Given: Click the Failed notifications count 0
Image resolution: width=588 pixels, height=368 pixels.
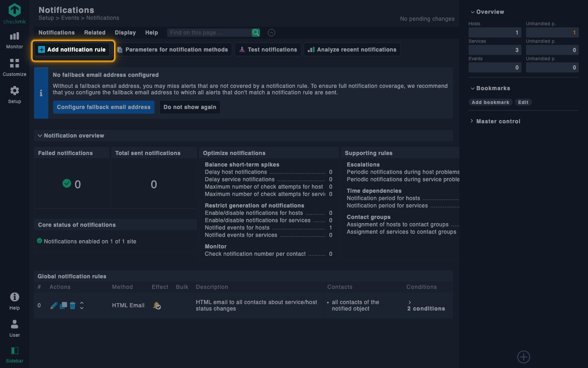Looking at the screenshot, I should 78,184.
